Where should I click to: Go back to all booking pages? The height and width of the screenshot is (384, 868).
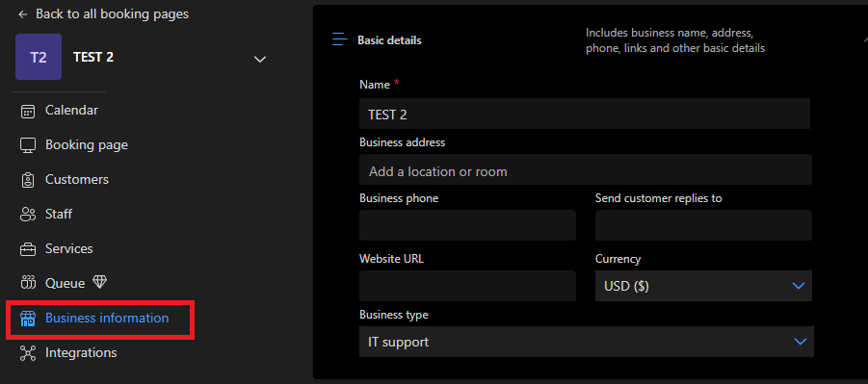[x=103, y=13]
